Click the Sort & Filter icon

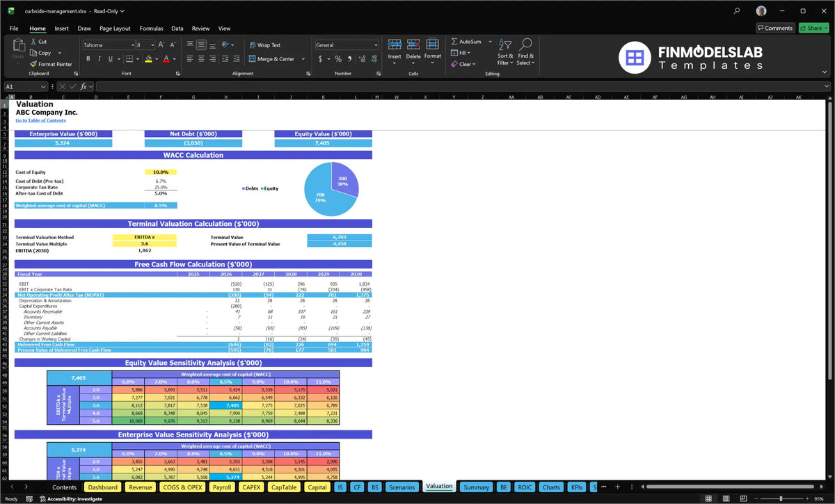tap(505, 45)
